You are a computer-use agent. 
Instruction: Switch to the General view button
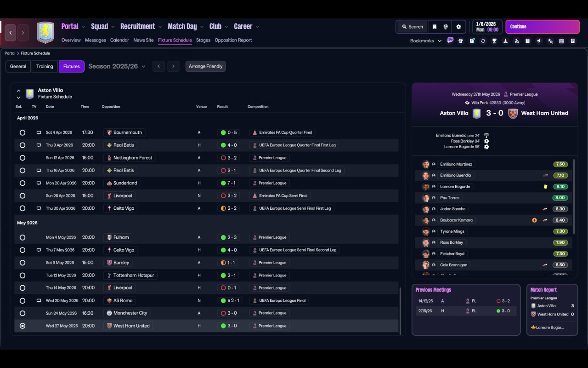click(x=18, y=66)
